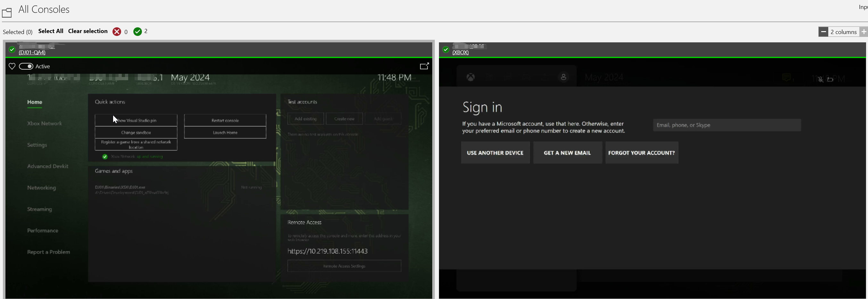Screen dimensions: 868x299
Task: Open the Performance tab
Action: pos(43,231)
